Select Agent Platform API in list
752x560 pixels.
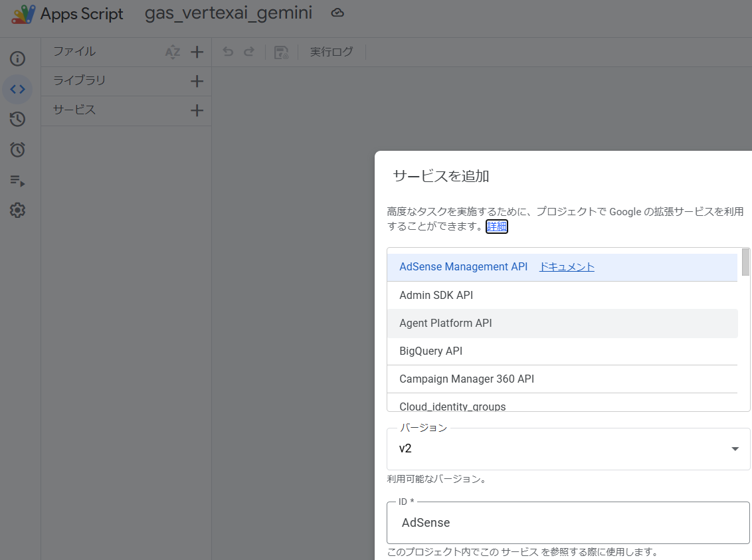click(x=562, y=323)
